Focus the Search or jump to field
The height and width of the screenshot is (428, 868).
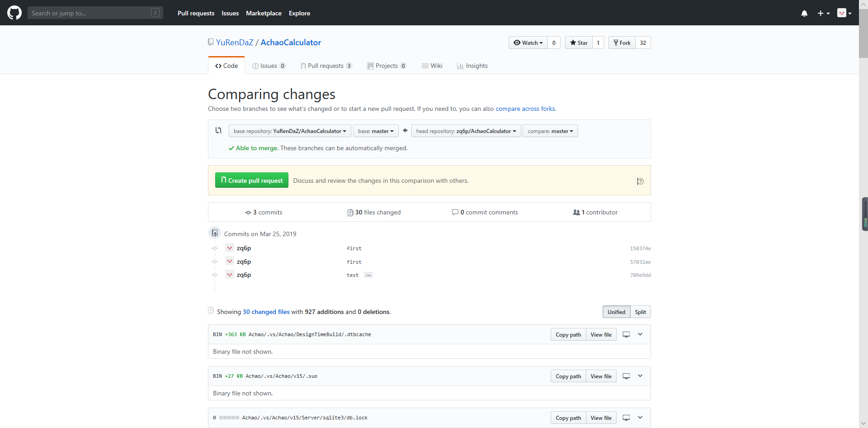tap(95, 13)
